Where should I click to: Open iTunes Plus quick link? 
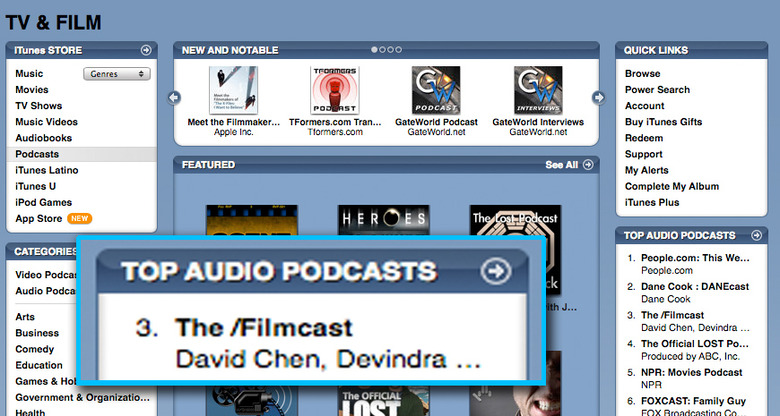click(x=652, y=203)
